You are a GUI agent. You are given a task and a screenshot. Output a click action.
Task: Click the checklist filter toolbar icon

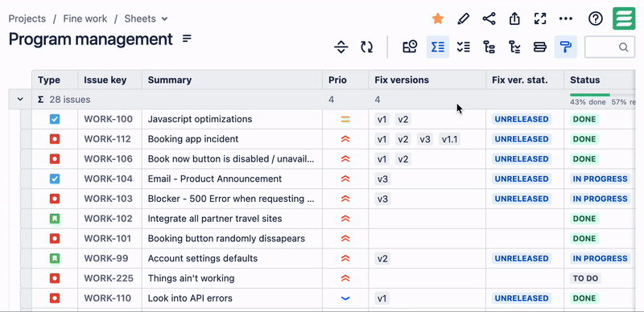pyautogui.click(x=464, y=47)
